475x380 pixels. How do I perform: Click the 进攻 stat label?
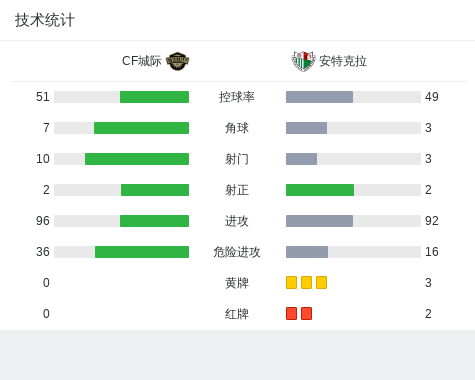[237, 221]
